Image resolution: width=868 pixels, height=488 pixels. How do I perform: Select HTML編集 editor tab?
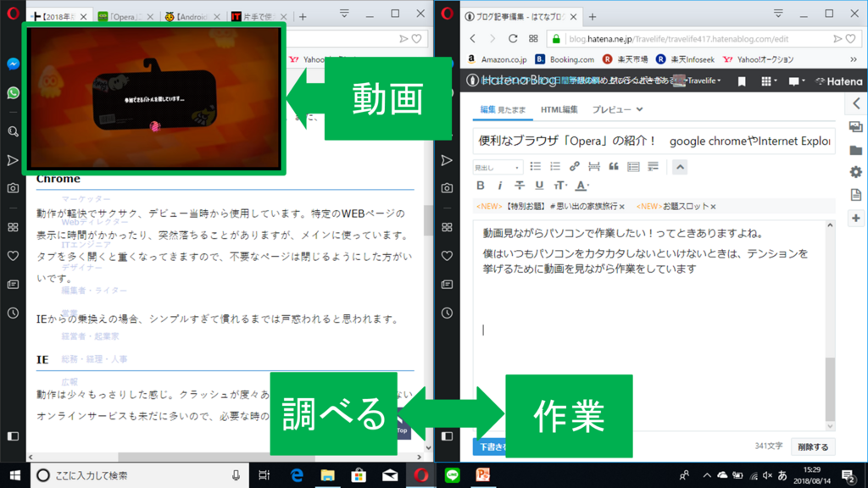[x=559, y=109]
